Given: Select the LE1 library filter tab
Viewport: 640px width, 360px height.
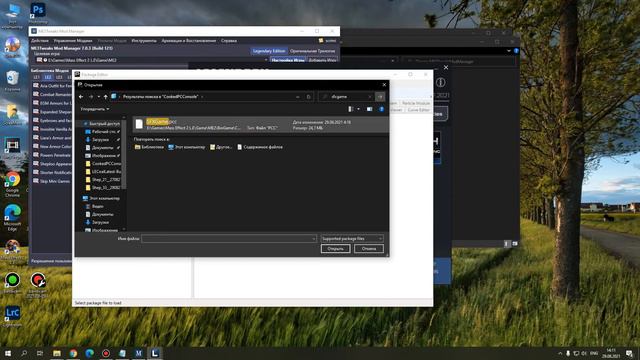Looking at the screenshot, I should click(x=36, y=77).
